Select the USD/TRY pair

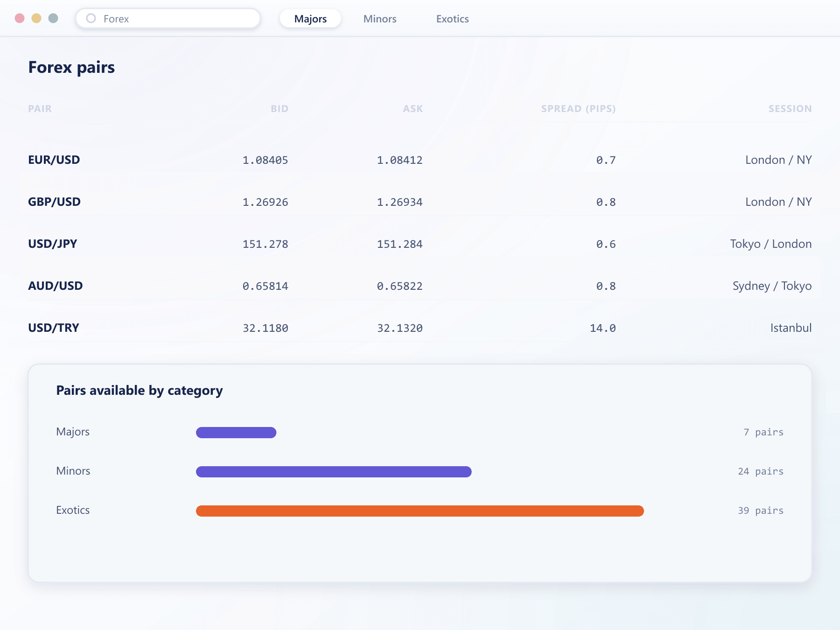tap(54, 328)
